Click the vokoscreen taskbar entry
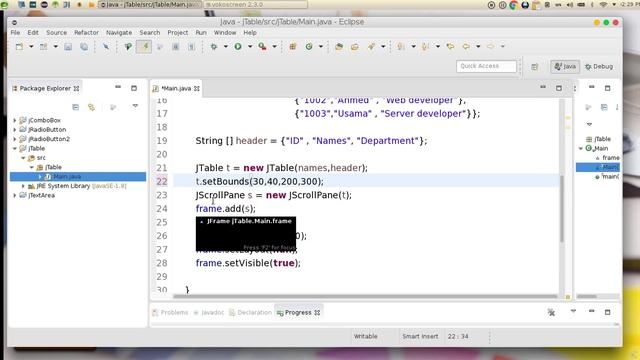The height and width of the screenshot is (360, 640). (256, 4)
